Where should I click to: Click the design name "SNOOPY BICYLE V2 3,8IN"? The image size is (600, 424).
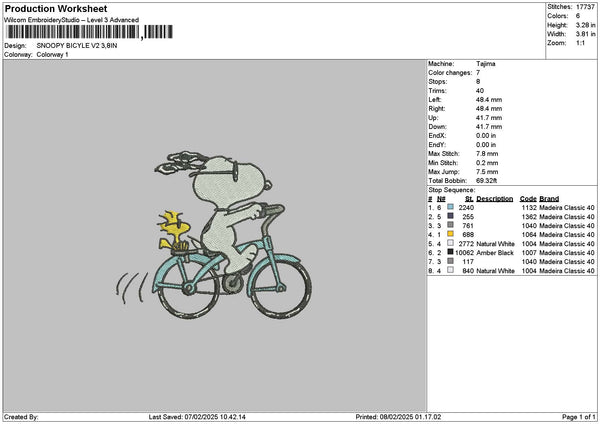[77, 46]
